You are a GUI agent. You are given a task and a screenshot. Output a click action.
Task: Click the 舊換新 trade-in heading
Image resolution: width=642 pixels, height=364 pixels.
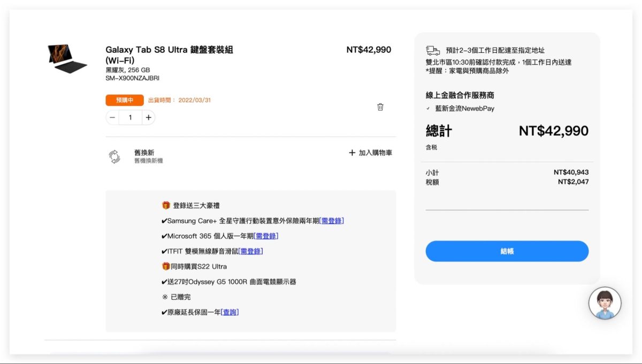pyautogui.click(x=144, y=153)
